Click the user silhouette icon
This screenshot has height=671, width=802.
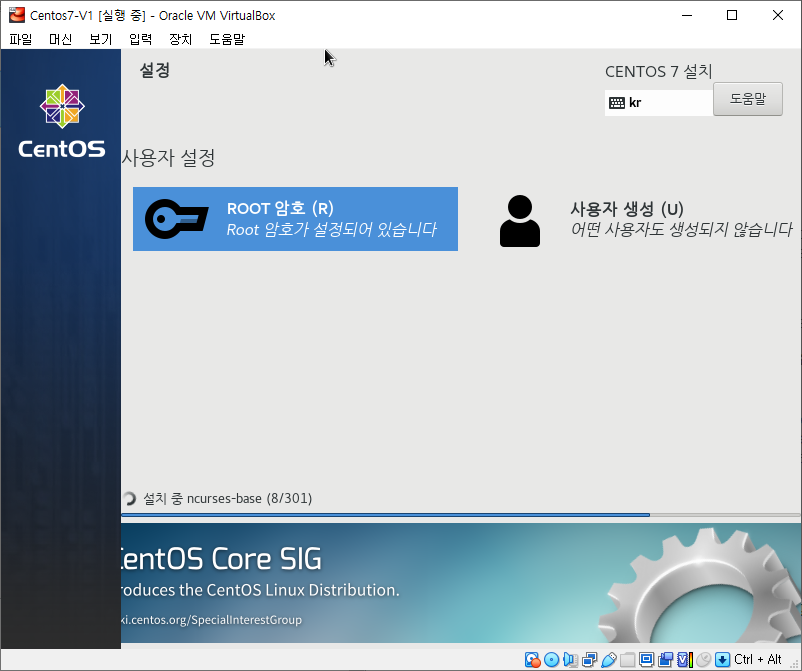coord(520,221)
